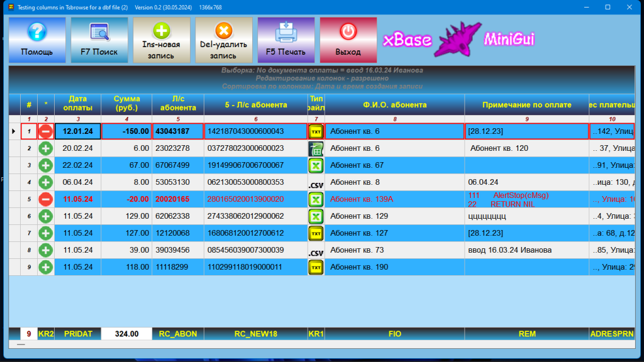This screenshot has height=362, width=644.
Task: Click the 5 - Л/с абонента column header
Action: click(255, 104)
